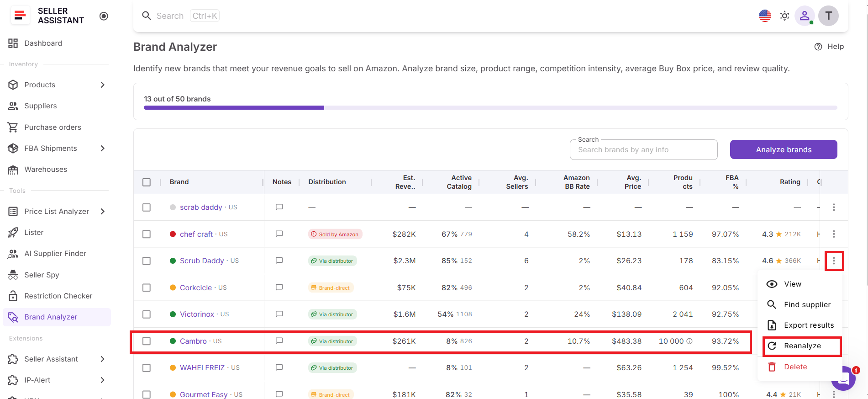This screenshot has width=868, height=399.
Task: Click the Seller Assistant logo icon
Action: coord(20,16)
